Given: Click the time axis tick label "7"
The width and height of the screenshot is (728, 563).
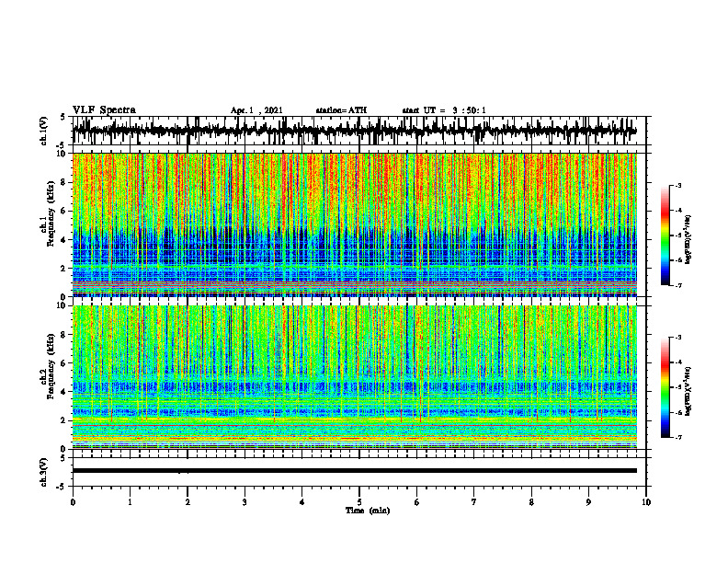Looking at the screenshot, I should 474,501.
